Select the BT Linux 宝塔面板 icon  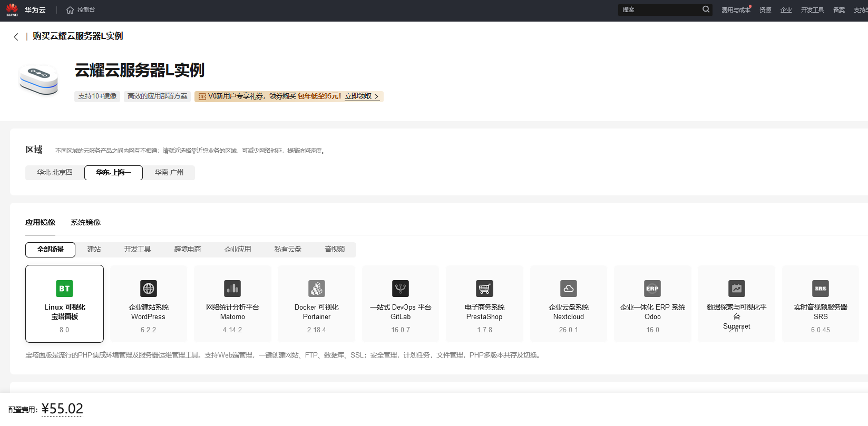coord(64,289)
